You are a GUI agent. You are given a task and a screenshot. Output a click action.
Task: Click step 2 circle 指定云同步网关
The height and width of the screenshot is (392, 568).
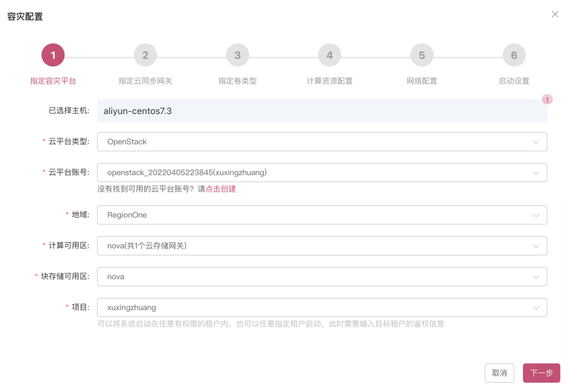[145, 55]
